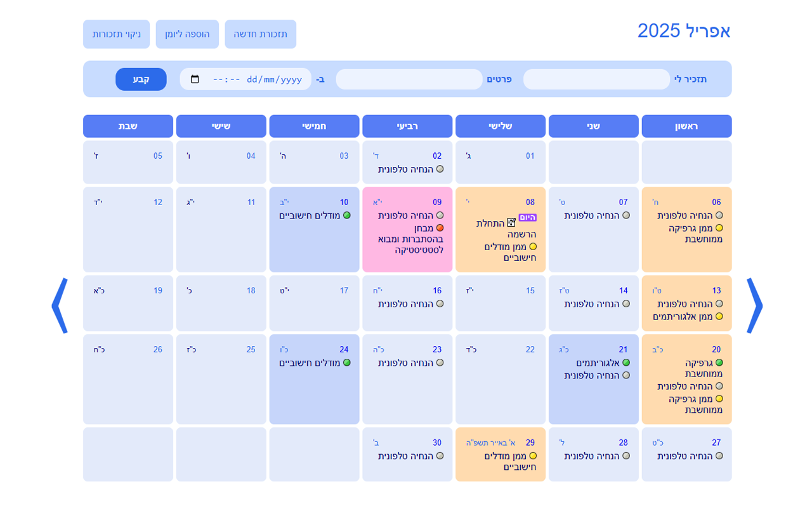The image size is (812, 508).
Task: Click the right chevron arrow beside the calendar
Action: (754, 305)
